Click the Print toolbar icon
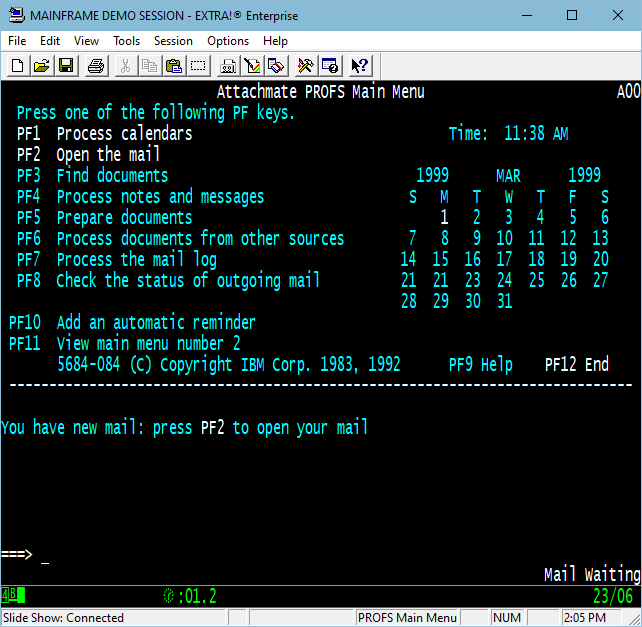The image size is (642, 627). (x=96, y=66)
